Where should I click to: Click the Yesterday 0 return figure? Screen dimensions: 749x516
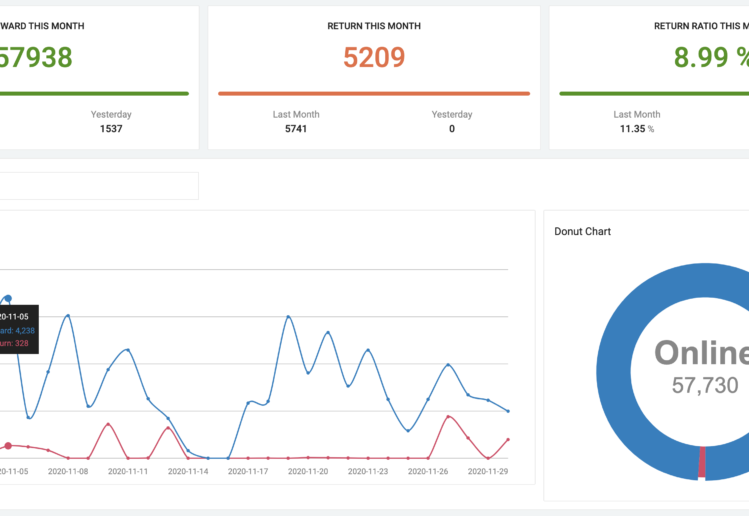452,129
